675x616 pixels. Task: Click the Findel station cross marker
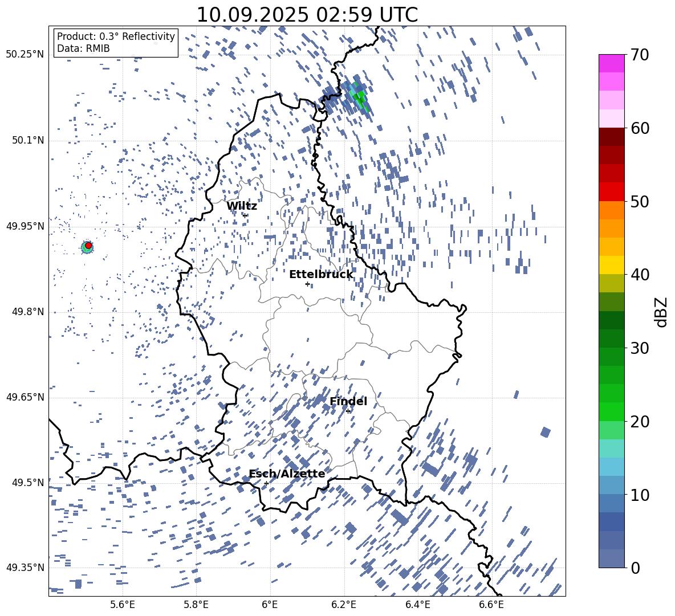pos(348,411)
